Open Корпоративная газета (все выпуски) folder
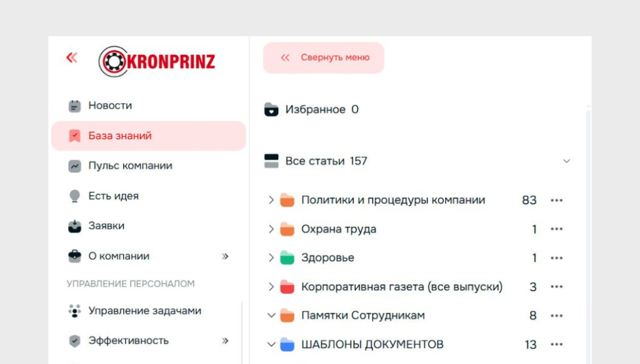 (402, 287)
